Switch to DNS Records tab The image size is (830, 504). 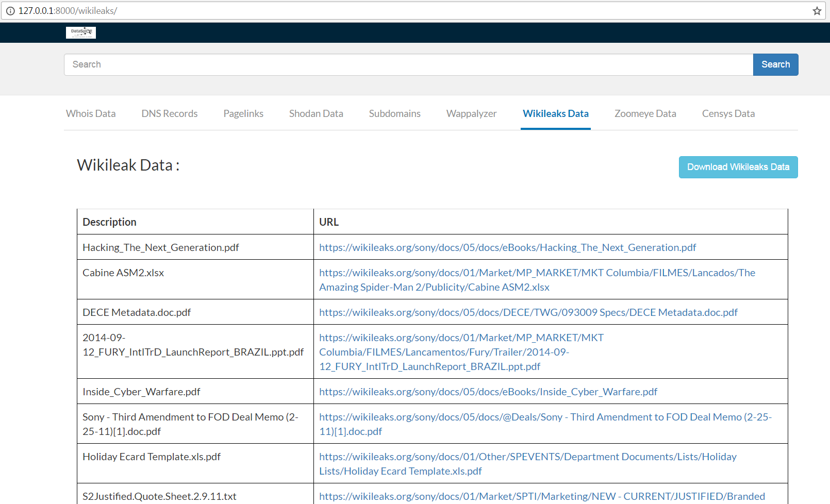170,113
